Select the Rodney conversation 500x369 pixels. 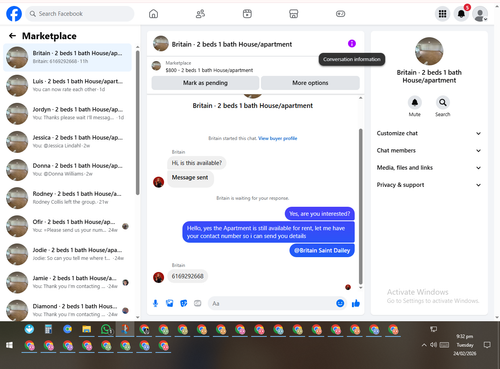[x=67, y=198]
